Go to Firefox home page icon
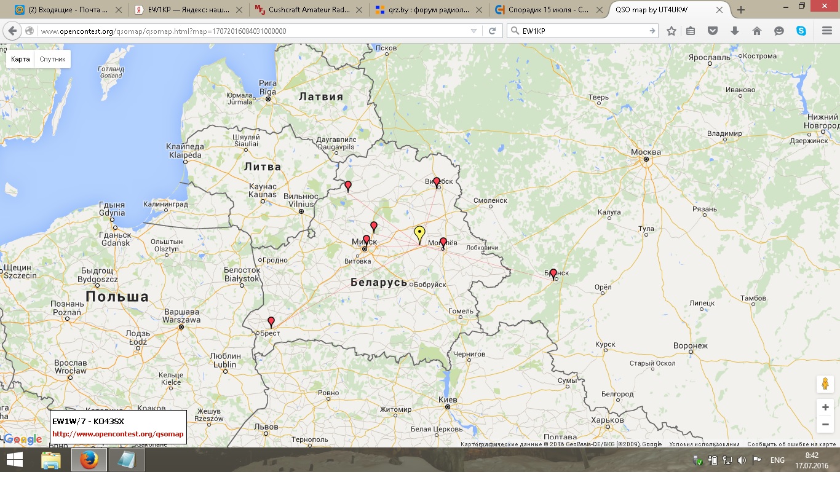840x504 pixels. click(x=756, y=31)
